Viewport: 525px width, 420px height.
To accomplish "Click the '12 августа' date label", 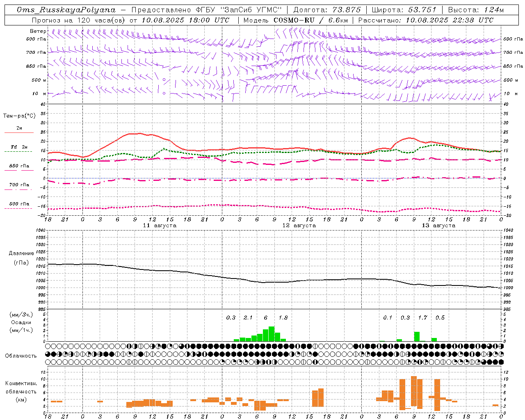I will click(x=299, y=226).
